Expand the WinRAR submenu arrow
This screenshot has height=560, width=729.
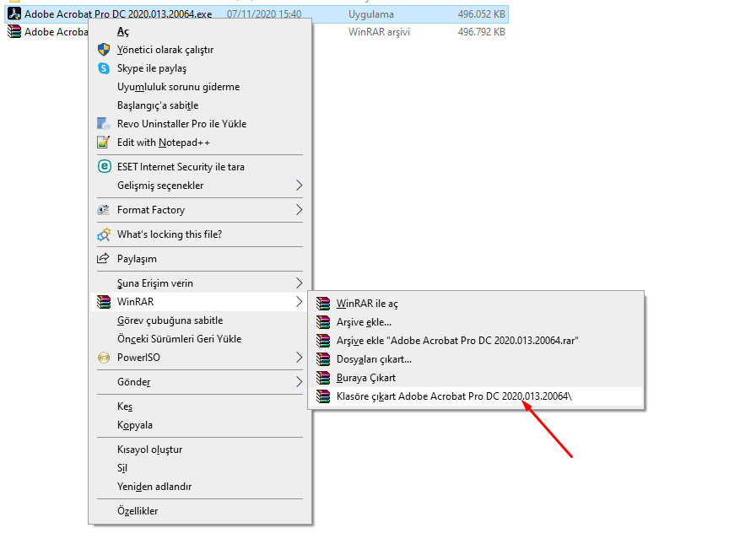point(299,302)
